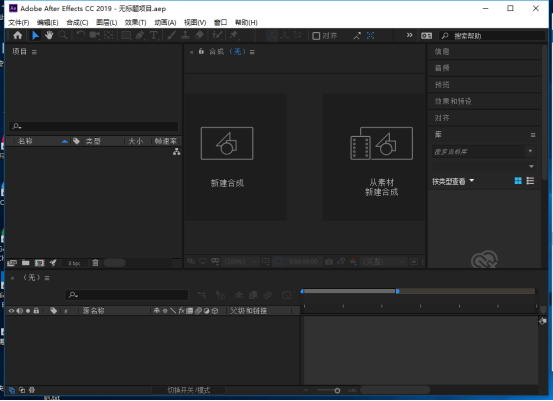Switch library to grid view icon
Viewport: 553px width, 401px height.
click(518, 181)
